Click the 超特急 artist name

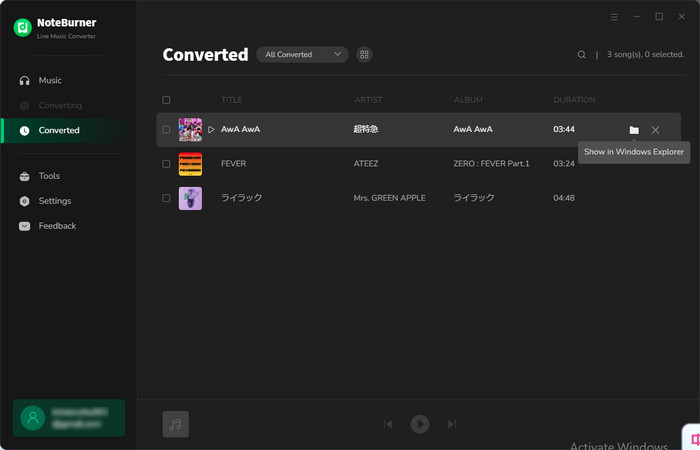(x=366, y=129)
